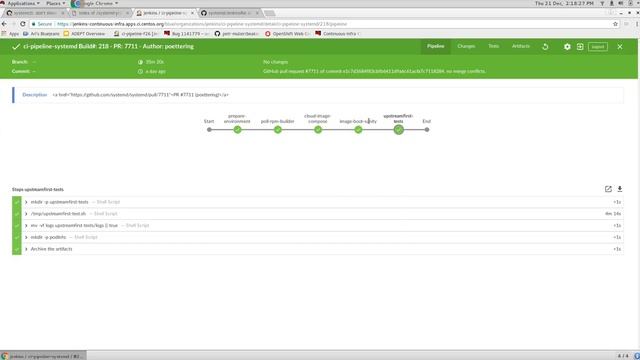
Task: Open the Bug 1141779 bookmark
Action: [x=186, y=34]
